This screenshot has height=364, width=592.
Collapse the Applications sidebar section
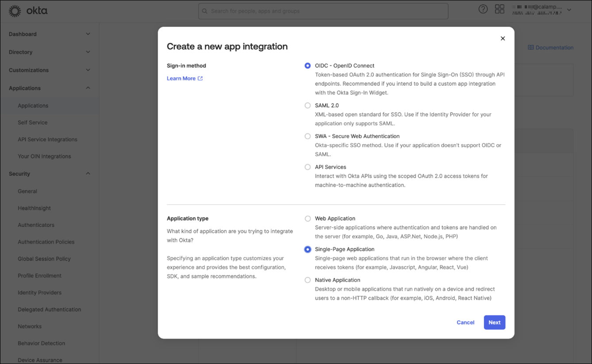click(50, 88)
